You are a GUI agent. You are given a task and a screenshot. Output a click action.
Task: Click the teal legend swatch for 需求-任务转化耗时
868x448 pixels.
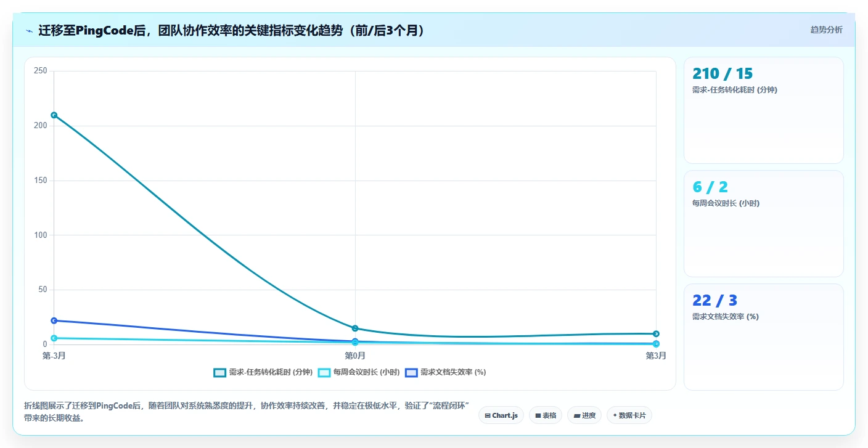click(219, 372)
